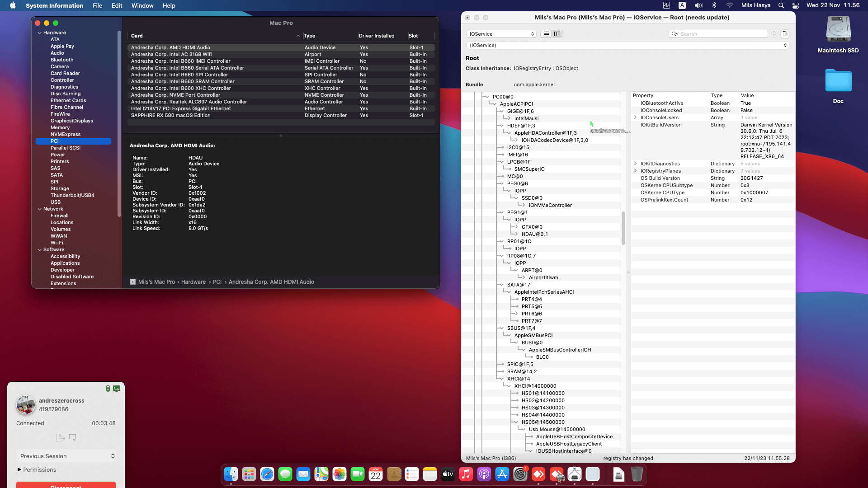This screenshot has width=868, height=488.
Task: Click PCI in the System Information path bar
Action: click(x=217, y=282)
